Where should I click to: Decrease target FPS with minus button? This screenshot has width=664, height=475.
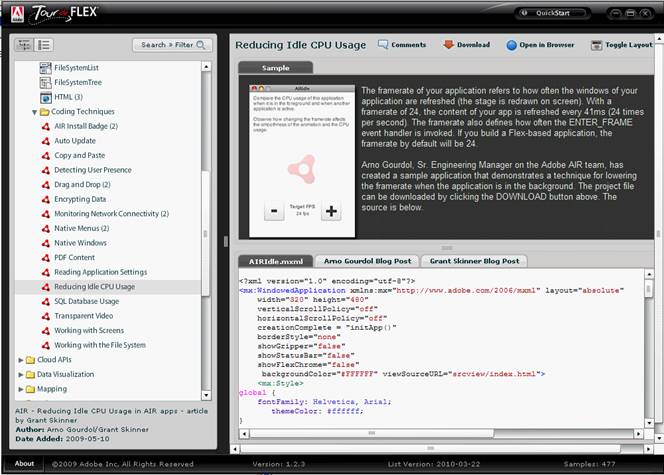coord(273,211)
